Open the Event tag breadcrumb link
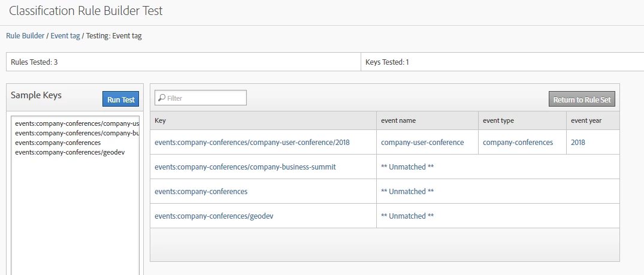 click(65, 36)
